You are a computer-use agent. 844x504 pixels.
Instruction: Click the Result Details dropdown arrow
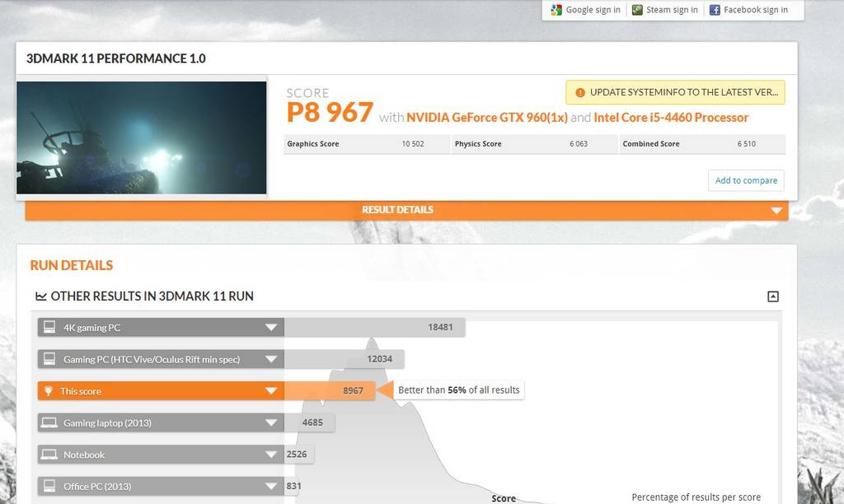pos(776,210)
